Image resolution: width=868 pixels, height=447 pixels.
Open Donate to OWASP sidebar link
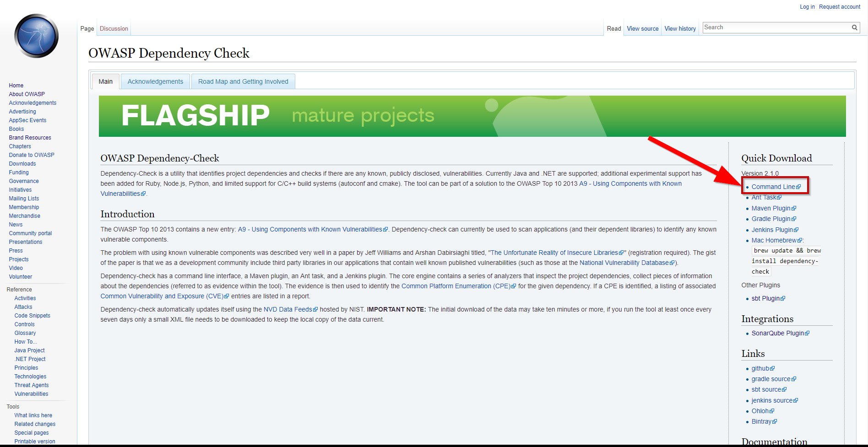32,155
